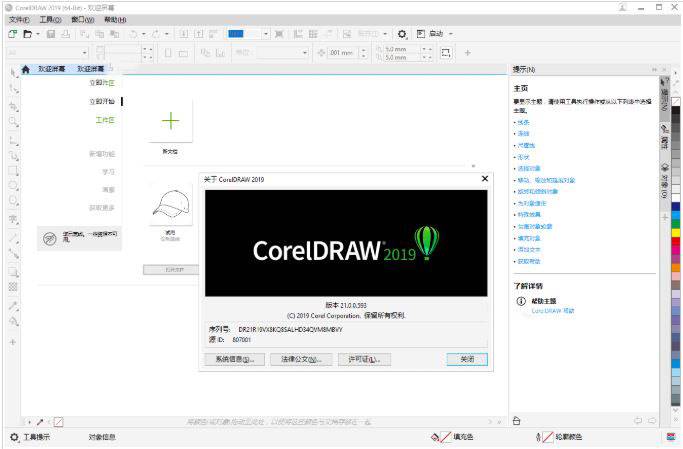Select the Ellipse tool in the toolbox
This screenshot has width=683, height=449.
[x=13, y=186]
